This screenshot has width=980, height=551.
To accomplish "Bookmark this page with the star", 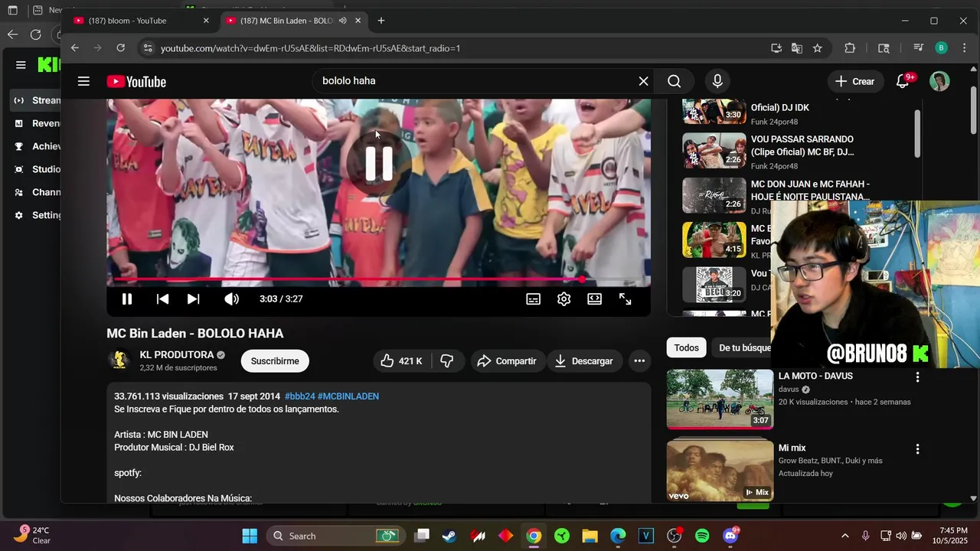I will (818, 48).
